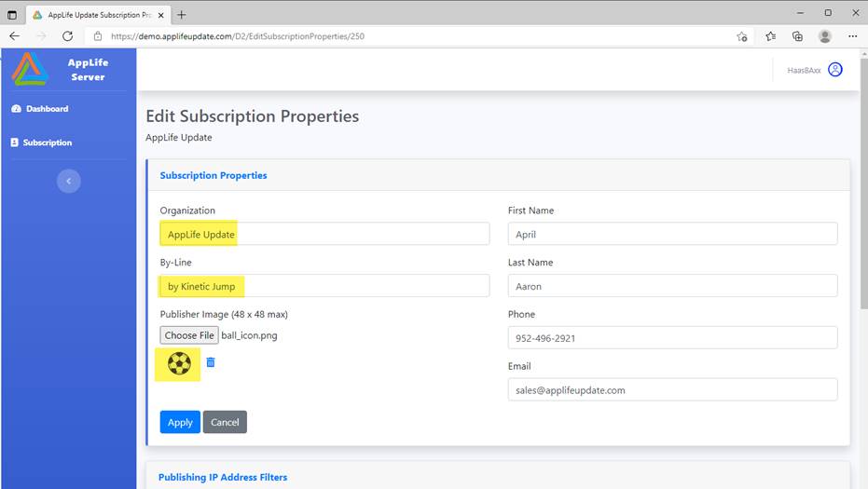The width and height of the screenshot is (868, 489).
Task: Click the Organization input field
Action: tap(324, 234)
